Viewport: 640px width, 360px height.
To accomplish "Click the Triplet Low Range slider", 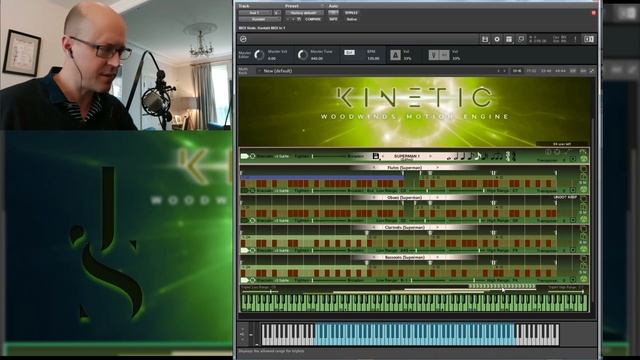I will click(x=261, y=291).
